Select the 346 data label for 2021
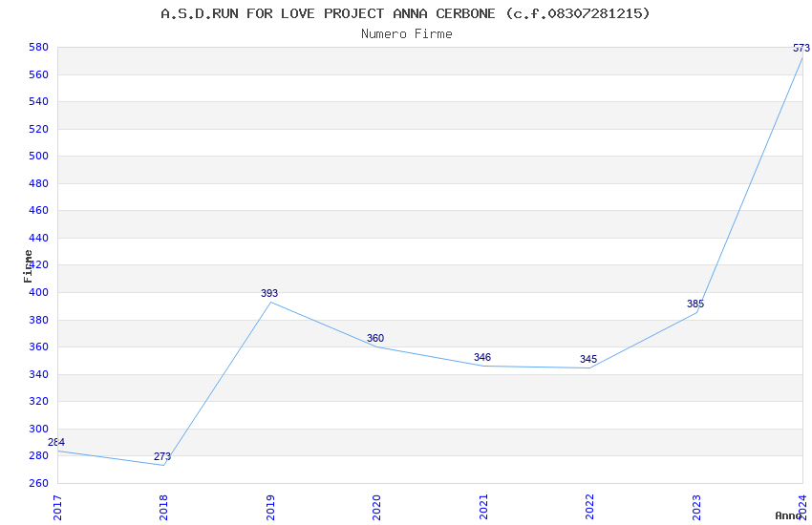 482,357
